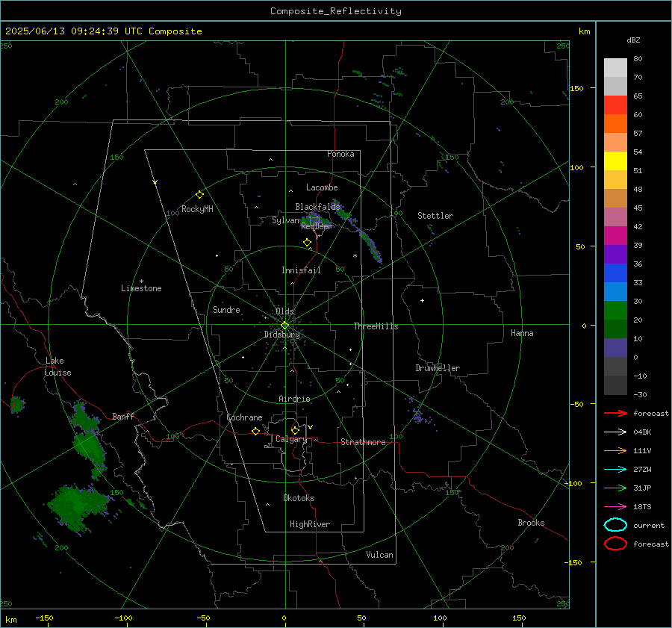This screenshot has height=628, width=672.
Task: Select the orange 111V arrow legend entry
Action: 615,450
